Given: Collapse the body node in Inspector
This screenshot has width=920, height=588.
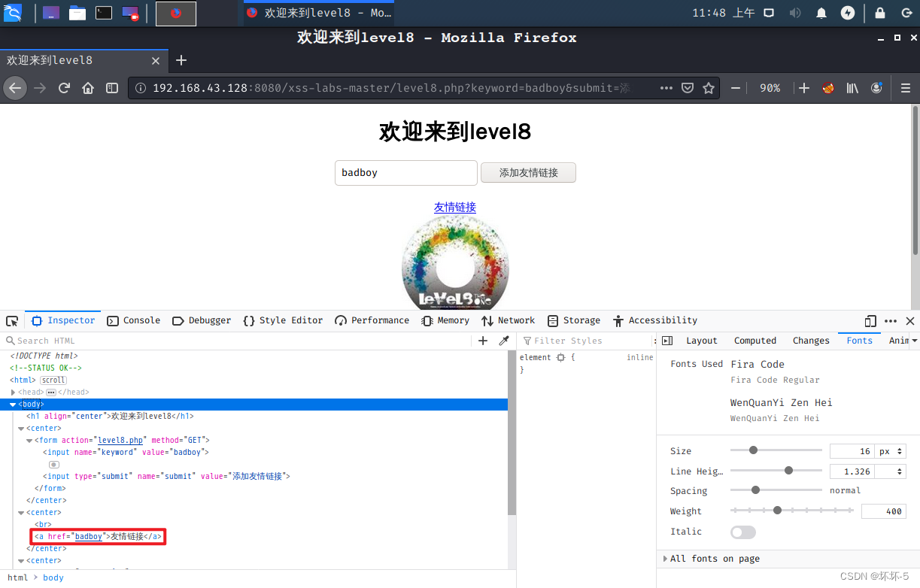Looking at the screenshot, I should pyautogui.click(x=14, y=404).
